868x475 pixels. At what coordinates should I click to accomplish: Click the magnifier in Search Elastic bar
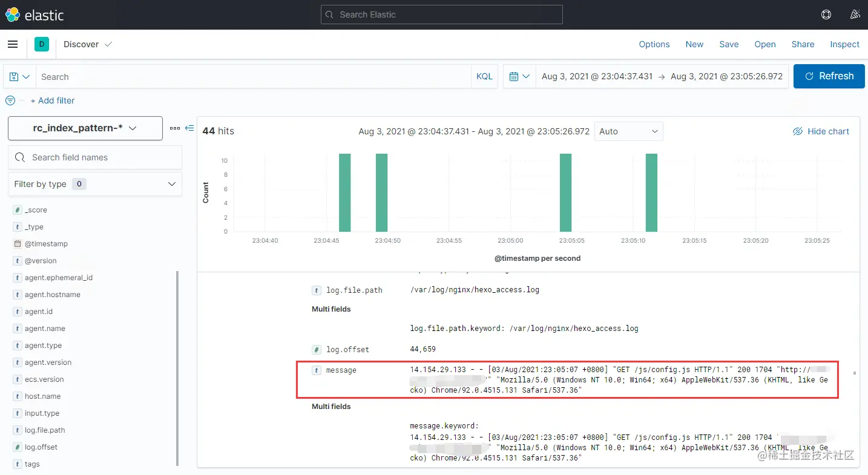coord(330,15)
